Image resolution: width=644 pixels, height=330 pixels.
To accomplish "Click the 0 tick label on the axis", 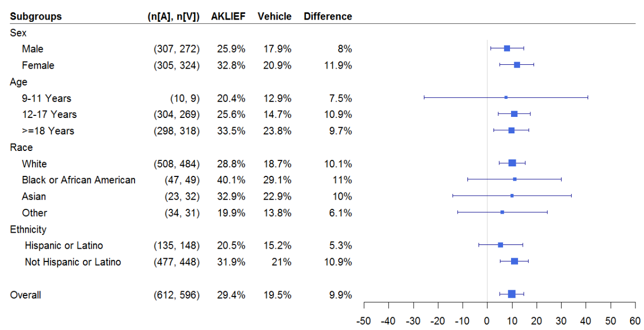I will (487, 320).
